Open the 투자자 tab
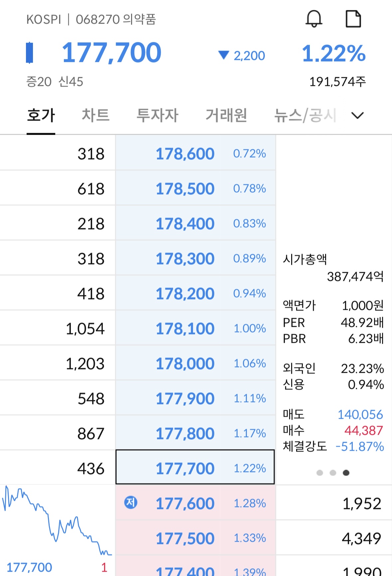The image size is (392, 576). (x=157, y=115)
